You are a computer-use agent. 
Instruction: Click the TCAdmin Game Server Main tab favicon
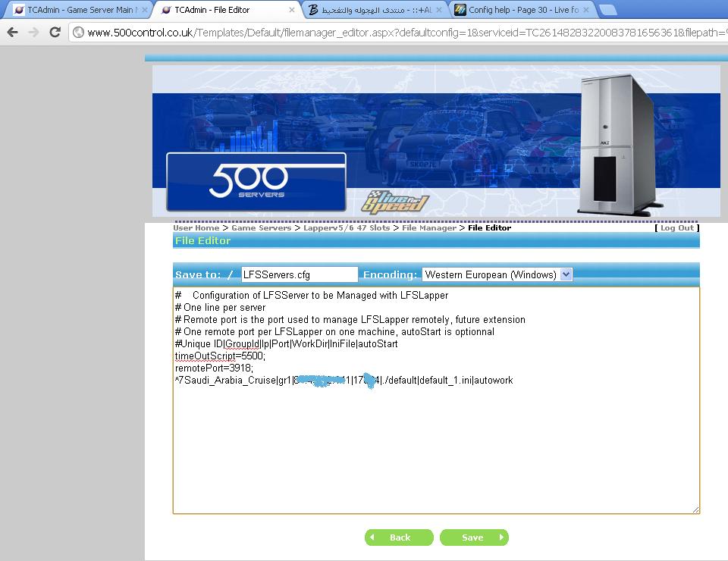point(19,10)
